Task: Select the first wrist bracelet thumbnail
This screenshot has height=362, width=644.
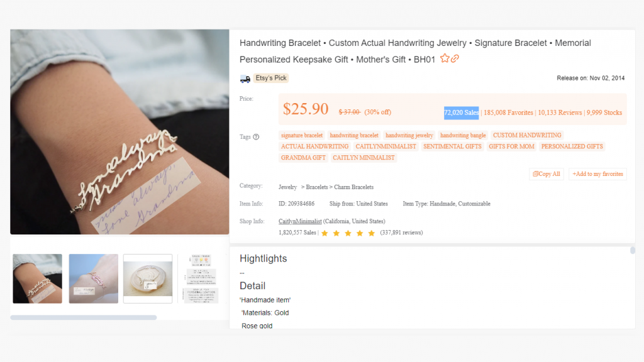Action: point(38,278)
